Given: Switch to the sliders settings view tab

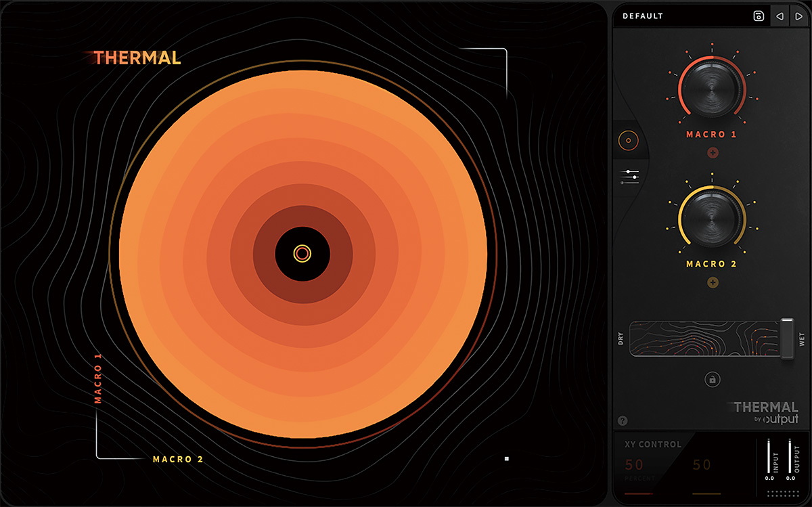Looking at the screenshot, I should tap(630, 177).
